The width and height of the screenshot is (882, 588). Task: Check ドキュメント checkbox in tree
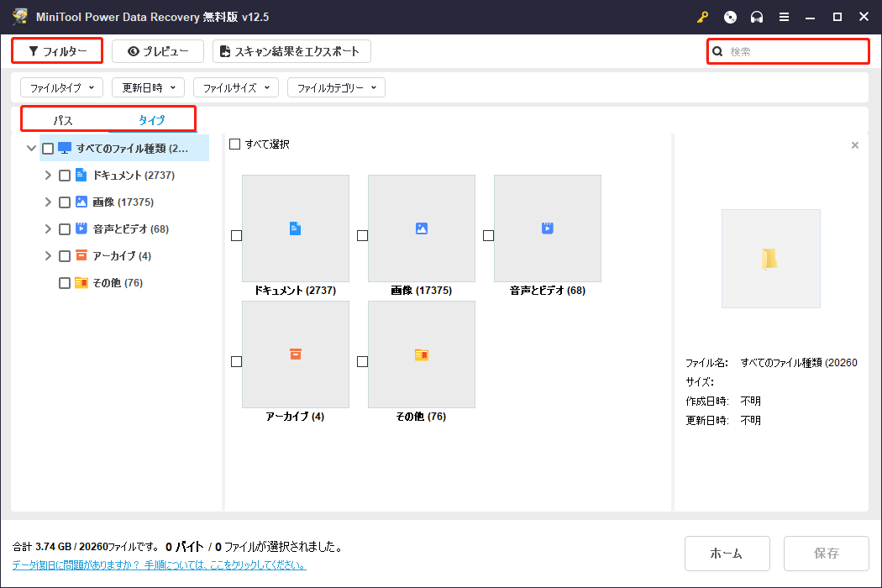tap(65, 176)
